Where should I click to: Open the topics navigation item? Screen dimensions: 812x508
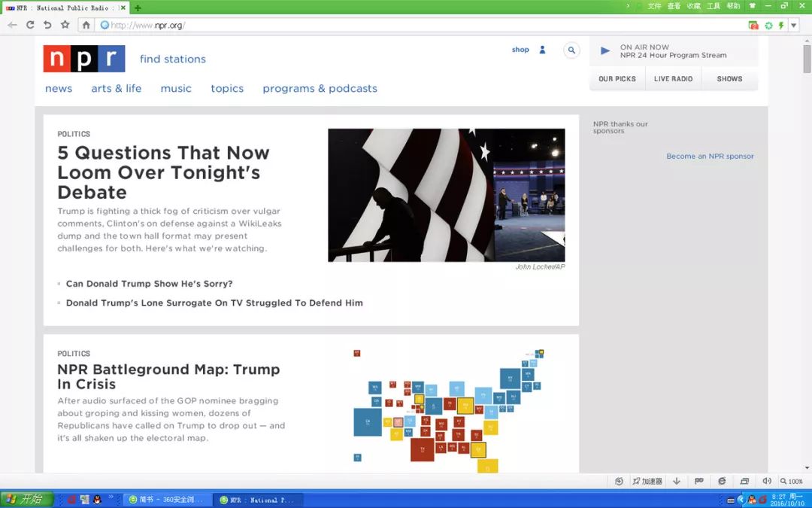coord(227,89)
